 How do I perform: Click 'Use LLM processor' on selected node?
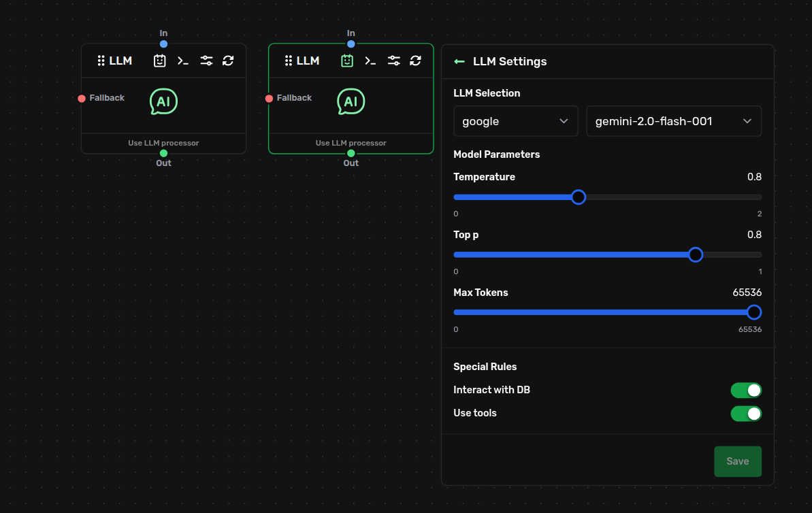click(x=351, y=143)
